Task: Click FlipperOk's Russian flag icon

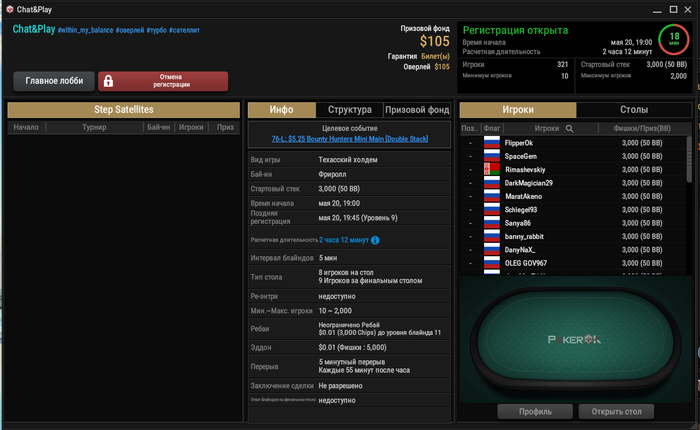Action: click(x=492, y=142)
